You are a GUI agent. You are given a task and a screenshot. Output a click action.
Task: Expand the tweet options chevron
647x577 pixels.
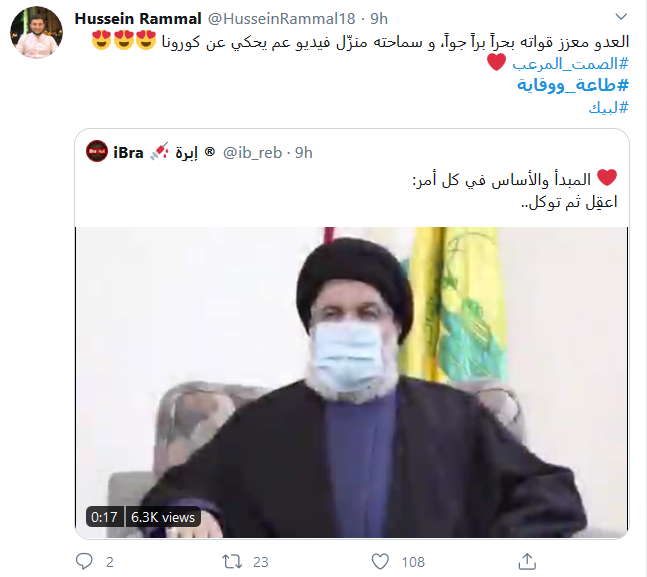click(x=621, y=17)
